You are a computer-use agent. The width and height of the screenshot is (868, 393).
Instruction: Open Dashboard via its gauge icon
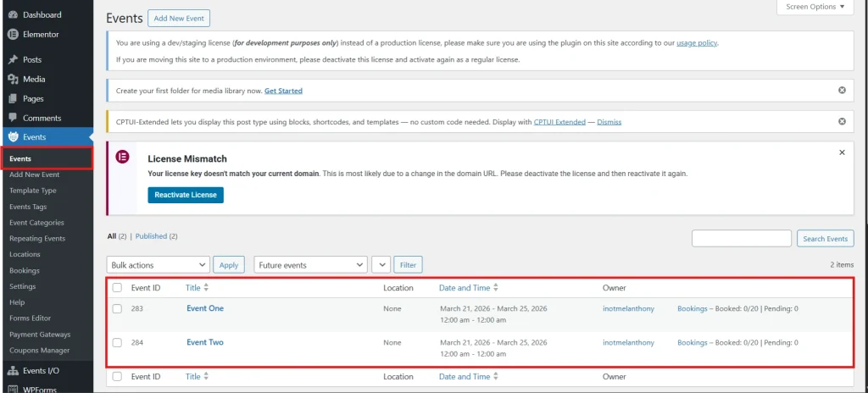[14, 15]
